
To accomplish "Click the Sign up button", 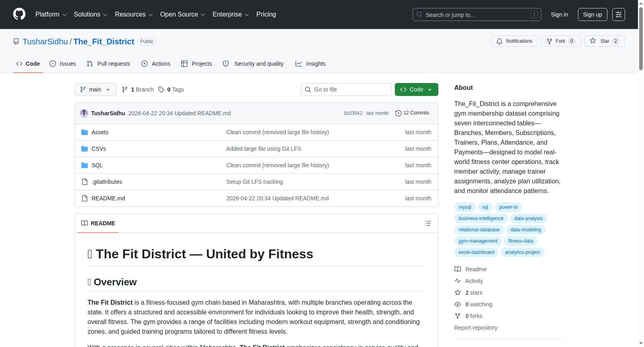I will 592,15.
